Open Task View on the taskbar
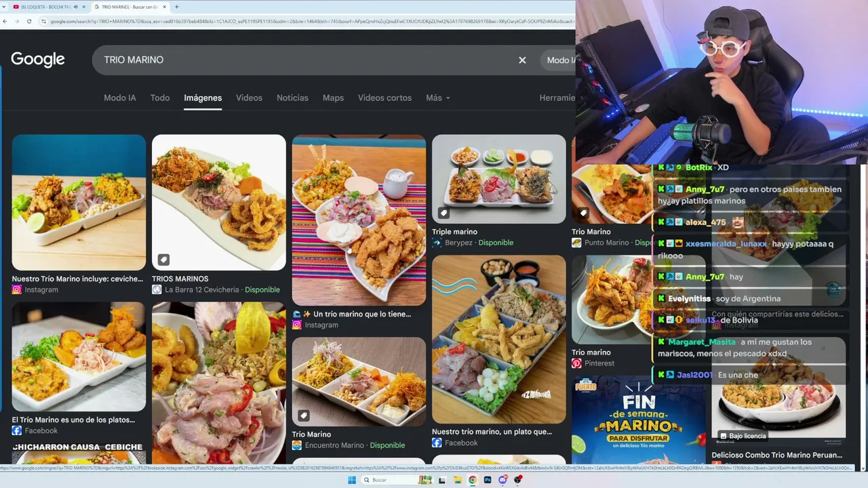868x488 pixels. tap(441, 480)
